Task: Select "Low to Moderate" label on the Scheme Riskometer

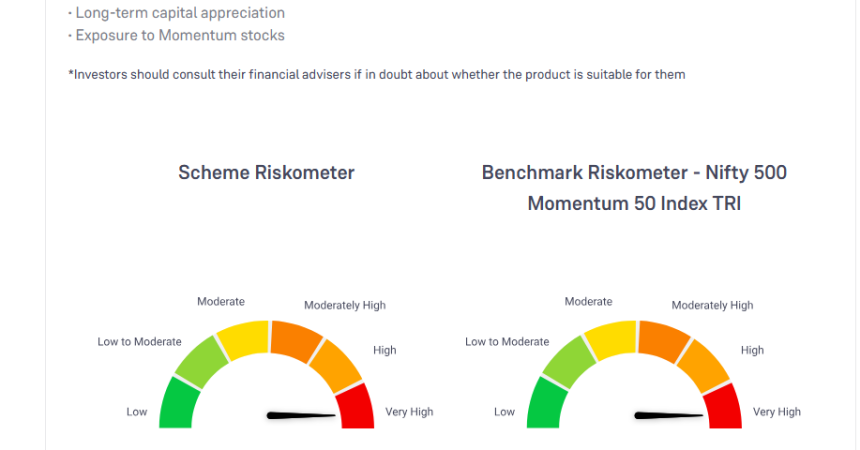Action: pyautogui.click(x=139, y=342)
